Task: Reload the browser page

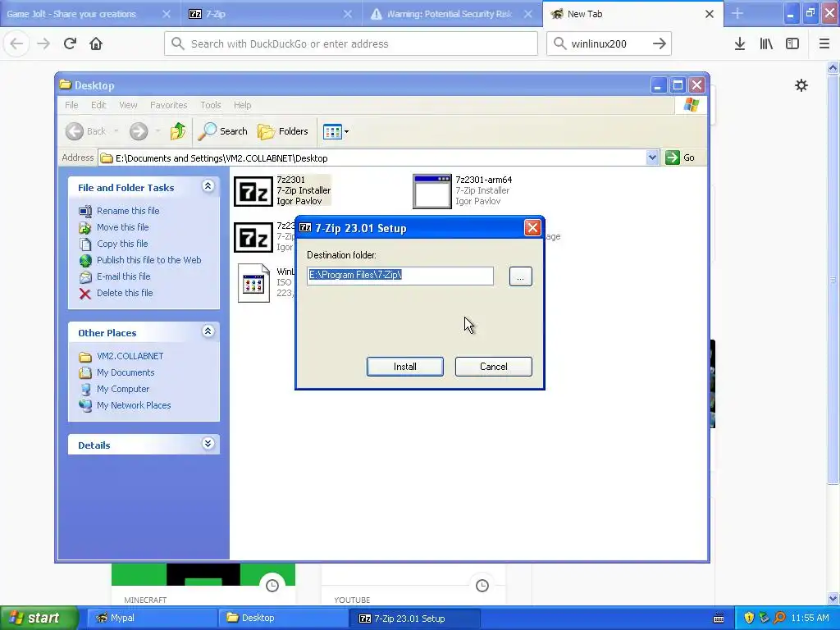Action: (x=70, y=43)
